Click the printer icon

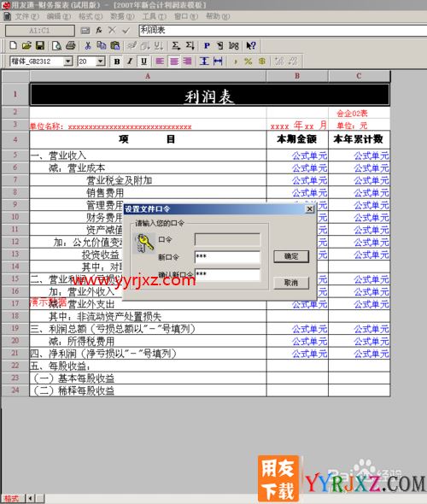click(70, 45)
